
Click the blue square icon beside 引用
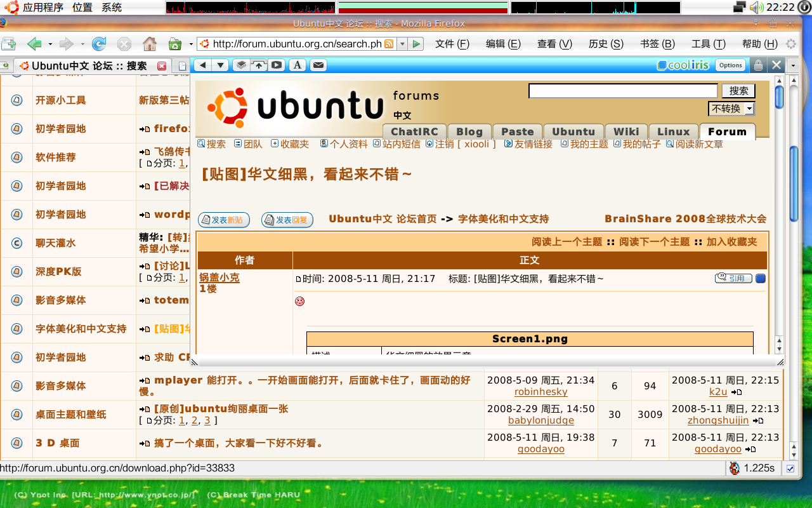click(761, 278)
